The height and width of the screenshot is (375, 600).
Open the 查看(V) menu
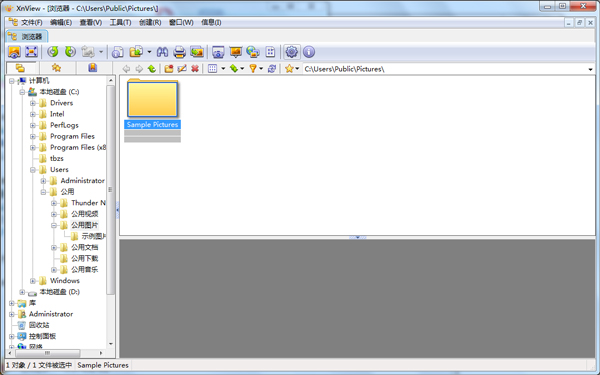point(91,23)
